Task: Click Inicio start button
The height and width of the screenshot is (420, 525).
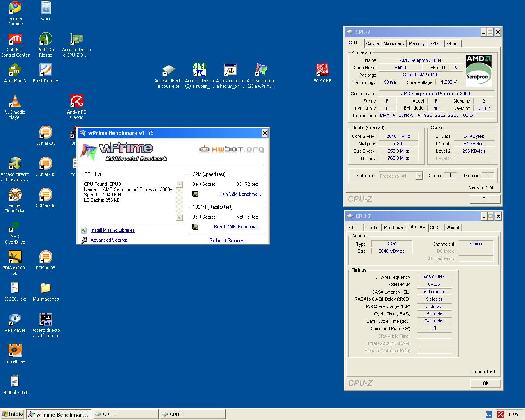Action: click(x=12, y=414)
